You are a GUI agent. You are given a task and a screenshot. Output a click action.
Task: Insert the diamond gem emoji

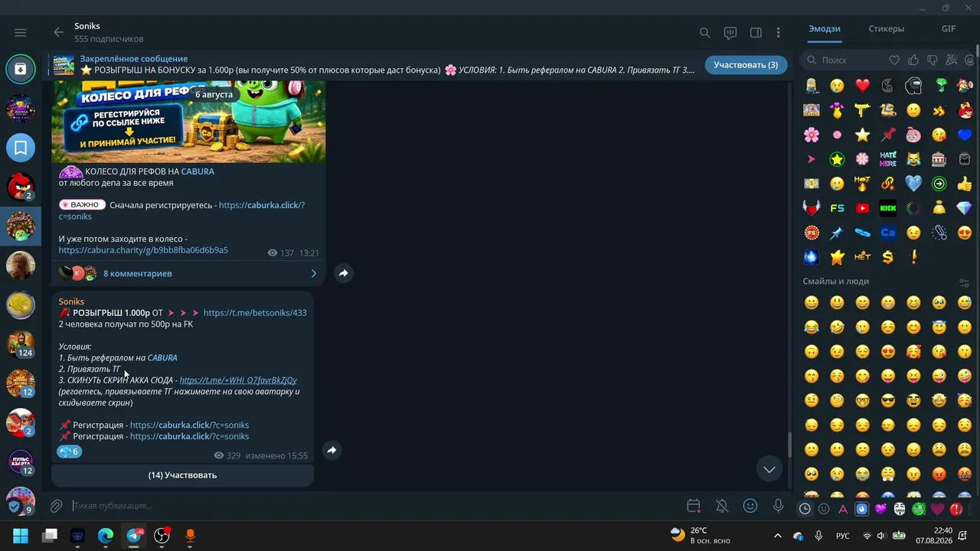pyautogui.click(x=964, y=208)
